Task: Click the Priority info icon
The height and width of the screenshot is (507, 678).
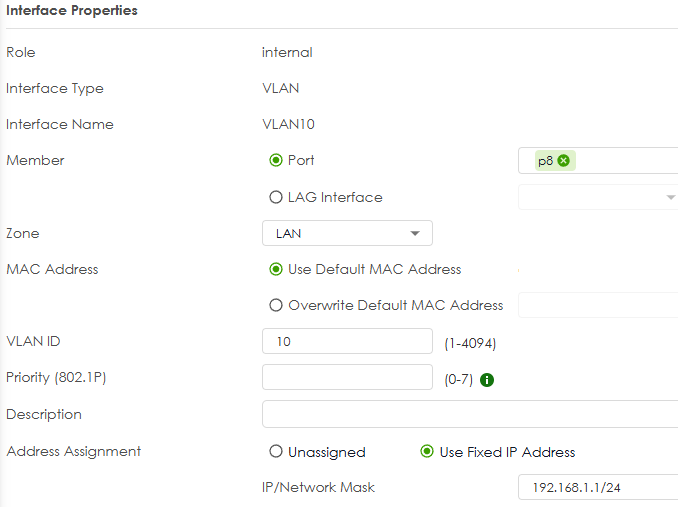Action: [x=487, y=380]
